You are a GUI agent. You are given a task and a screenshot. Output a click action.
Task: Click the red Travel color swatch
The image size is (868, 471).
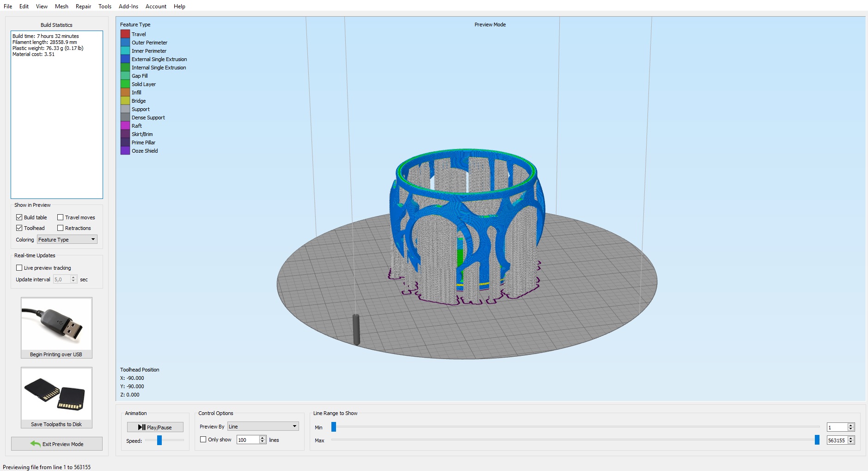pyautogui.click(x=125, y=34)
